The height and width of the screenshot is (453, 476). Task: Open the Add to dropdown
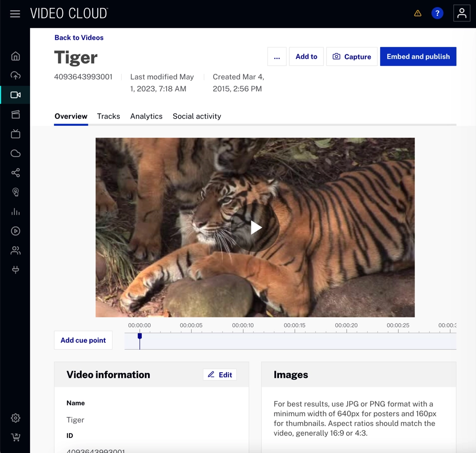[x=306, y=57]
